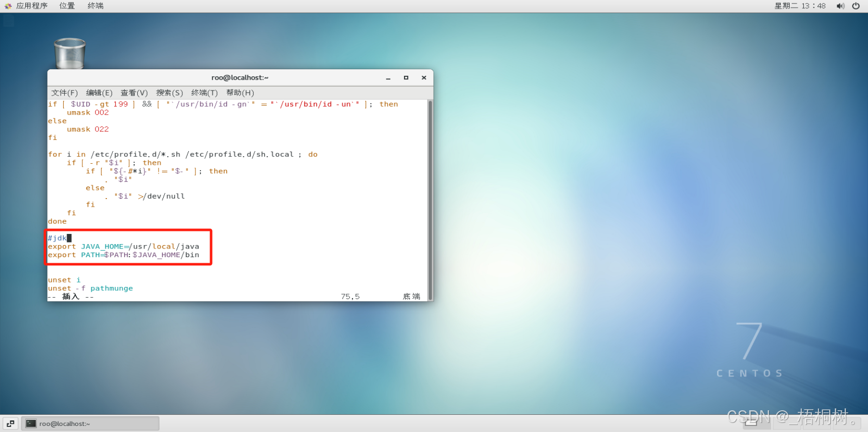
Task: Select the trash can desktop icon
Action: (70, 53)
